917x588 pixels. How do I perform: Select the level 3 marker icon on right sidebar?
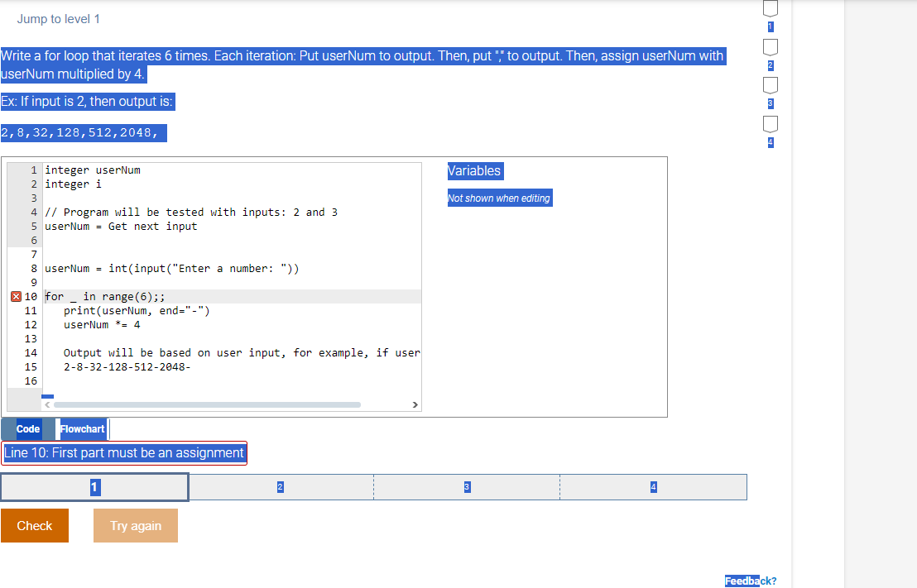[x=770, y=85]
